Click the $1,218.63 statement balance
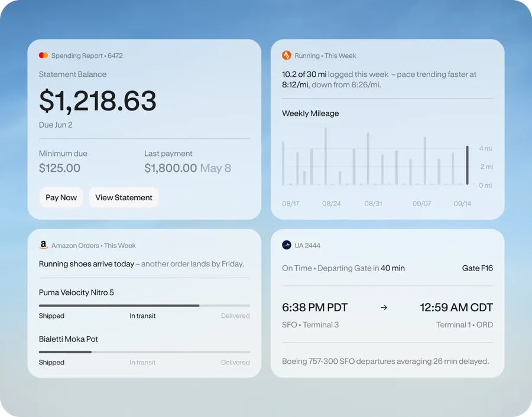The width and height of the screenshot is (532, 417). click(x=98, y=100)
